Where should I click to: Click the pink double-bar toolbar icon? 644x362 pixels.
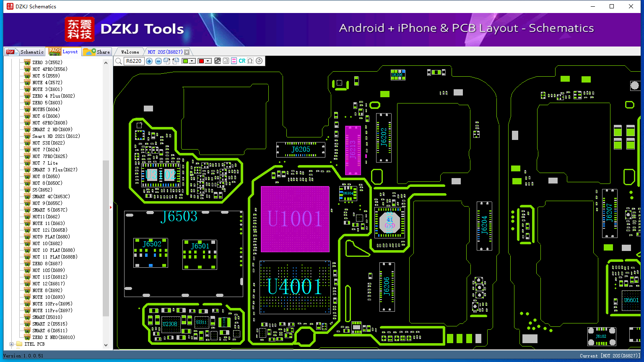[x=234, y=61]
